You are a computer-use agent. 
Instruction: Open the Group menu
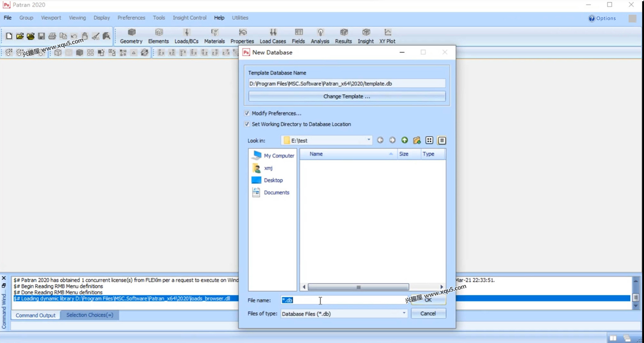point(26,18)
